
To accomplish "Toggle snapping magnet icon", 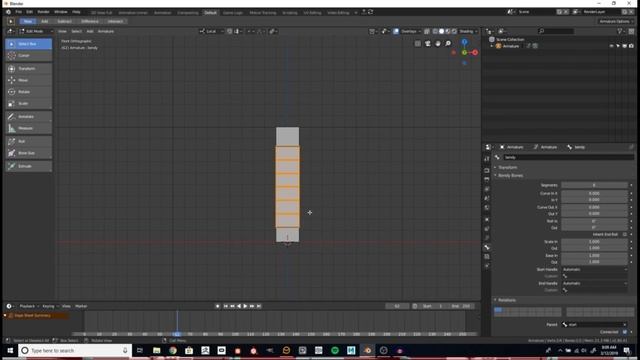I will [x=229, y=31].
